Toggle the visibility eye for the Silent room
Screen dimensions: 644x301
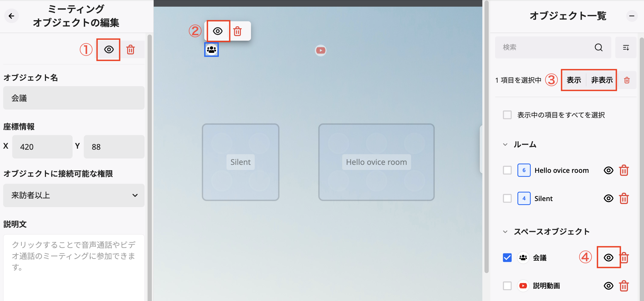pyautogui.click(x=609, y=198)
